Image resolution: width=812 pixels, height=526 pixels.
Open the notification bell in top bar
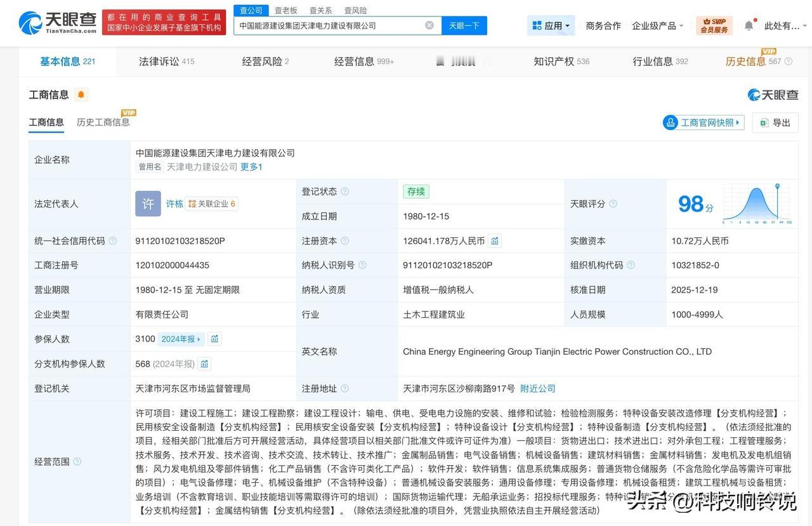[749, 25]
